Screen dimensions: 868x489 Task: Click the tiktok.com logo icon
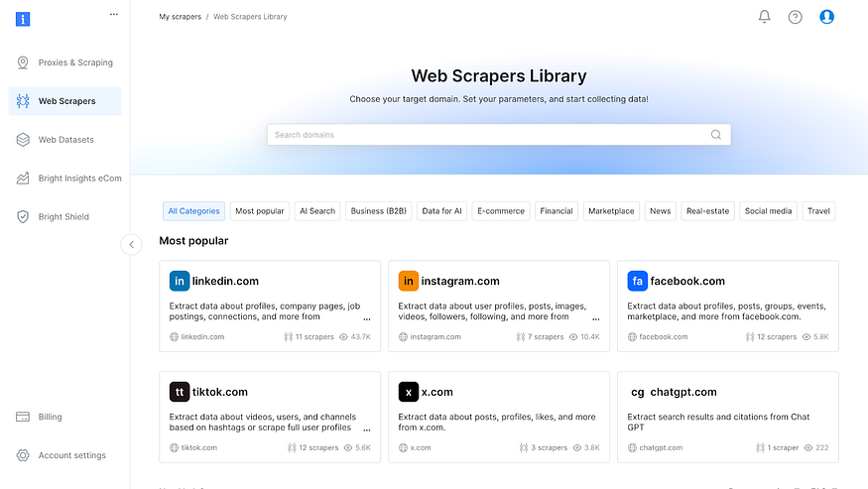[180, 392]
